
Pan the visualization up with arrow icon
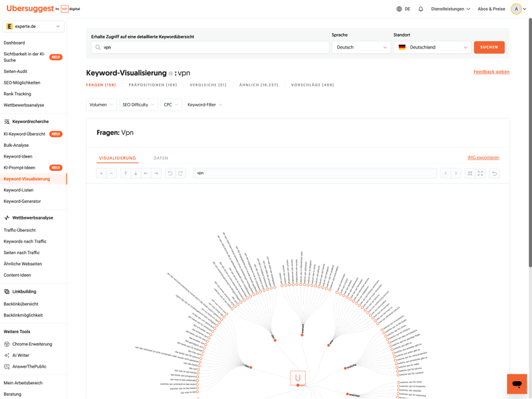tap(126, 174)
